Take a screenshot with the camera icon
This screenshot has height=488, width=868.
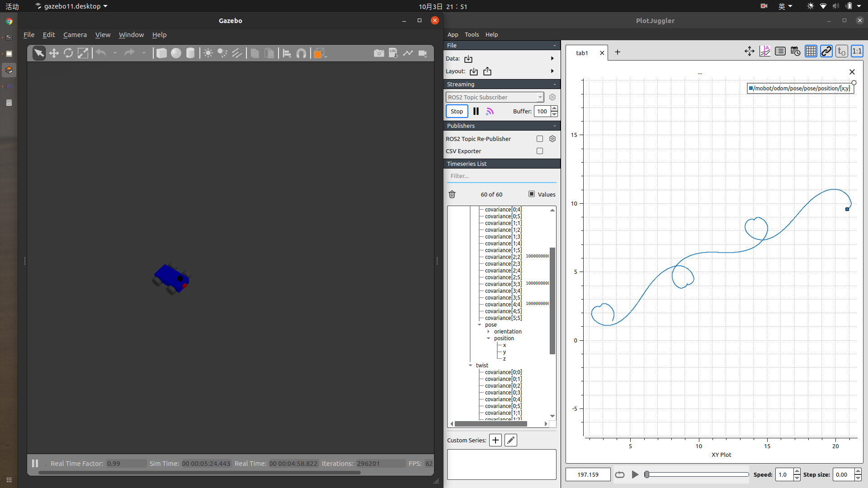tap(379, 53)
